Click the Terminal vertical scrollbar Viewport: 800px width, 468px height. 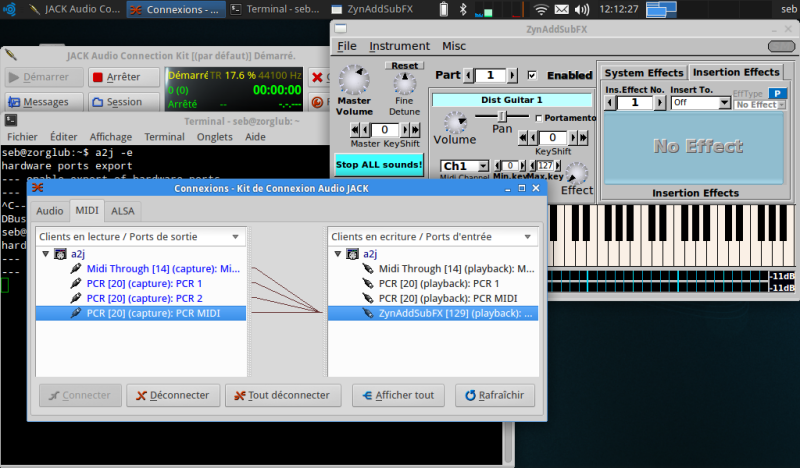[508, 442]
